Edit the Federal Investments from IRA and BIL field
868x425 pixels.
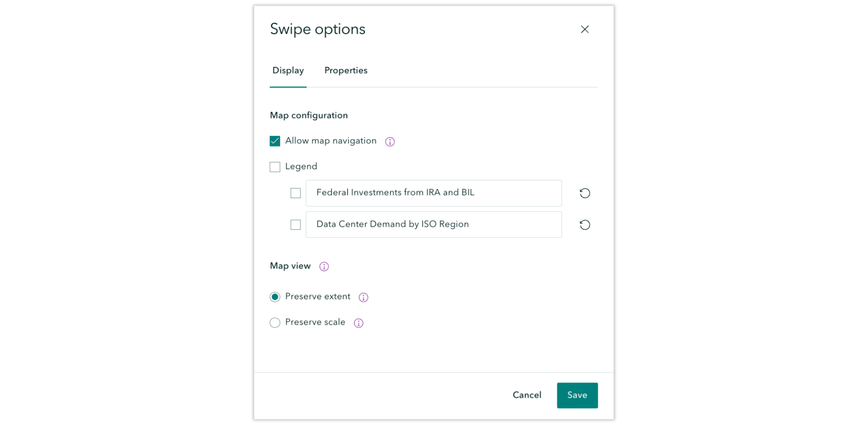coord(434,193)
